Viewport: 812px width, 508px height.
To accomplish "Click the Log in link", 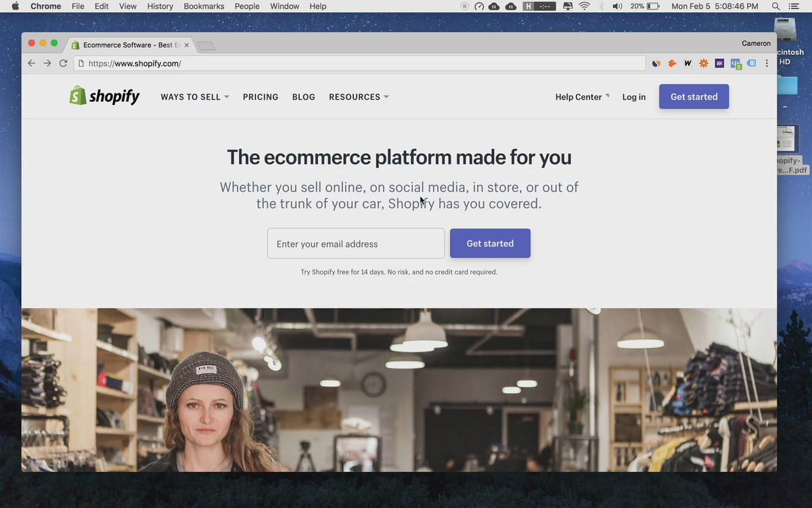I will click(x=634, y=97).
